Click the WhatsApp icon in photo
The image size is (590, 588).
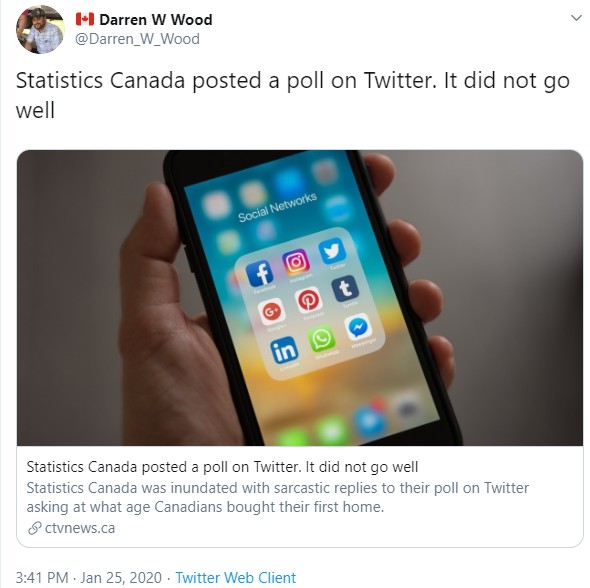[322, 339]
